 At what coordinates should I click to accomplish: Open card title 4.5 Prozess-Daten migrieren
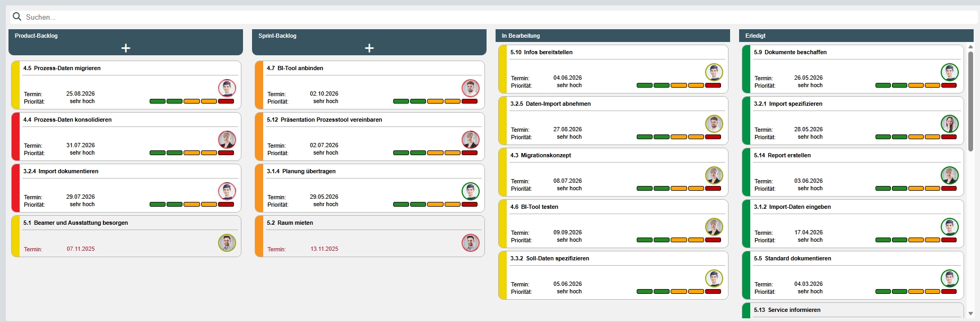(62, 68)
